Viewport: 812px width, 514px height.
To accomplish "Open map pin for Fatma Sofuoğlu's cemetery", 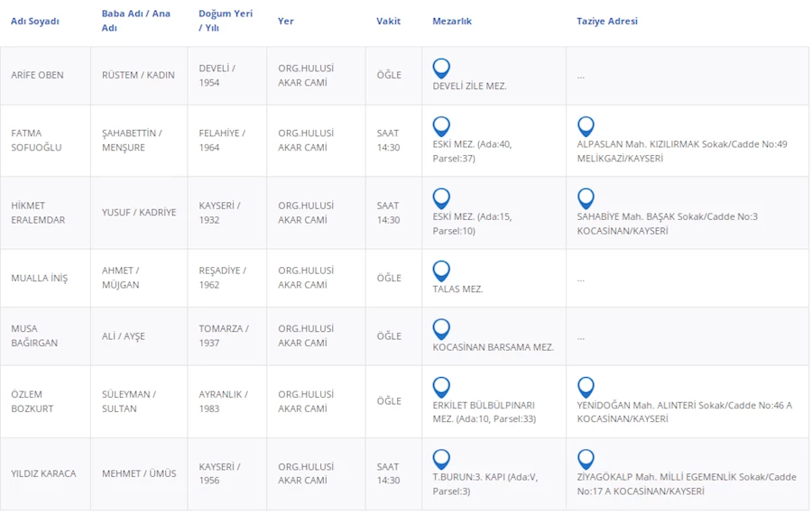I will (441, 126).
